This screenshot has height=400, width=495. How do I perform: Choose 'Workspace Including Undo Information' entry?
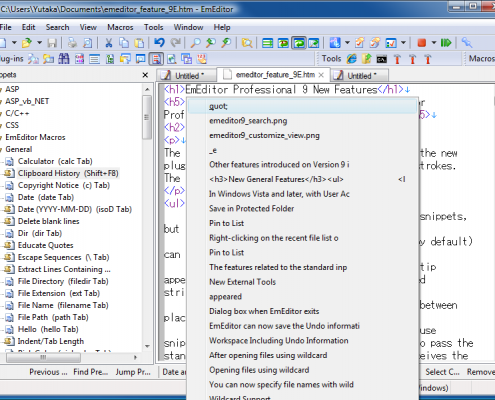(302, 341)
